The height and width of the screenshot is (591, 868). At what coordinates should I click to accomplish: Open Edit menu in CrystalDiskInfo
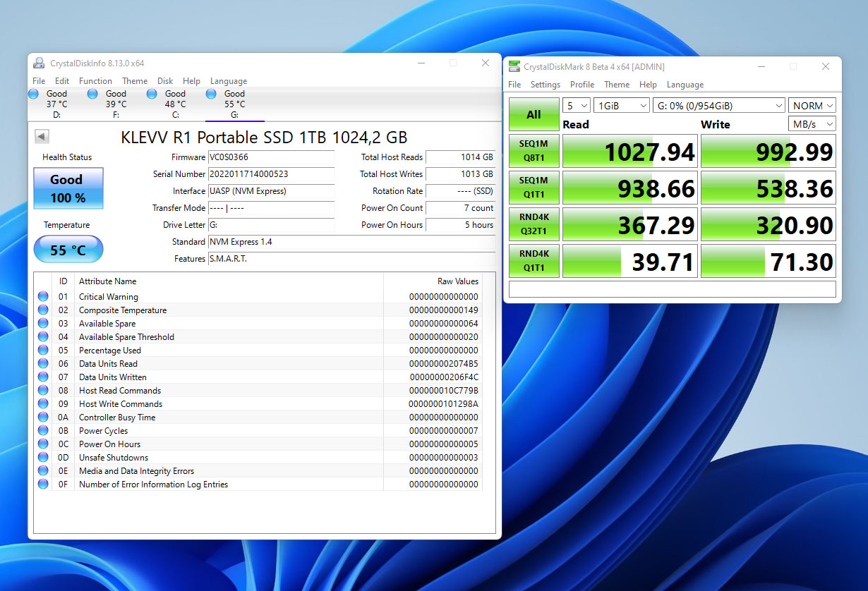coord(62,81)
